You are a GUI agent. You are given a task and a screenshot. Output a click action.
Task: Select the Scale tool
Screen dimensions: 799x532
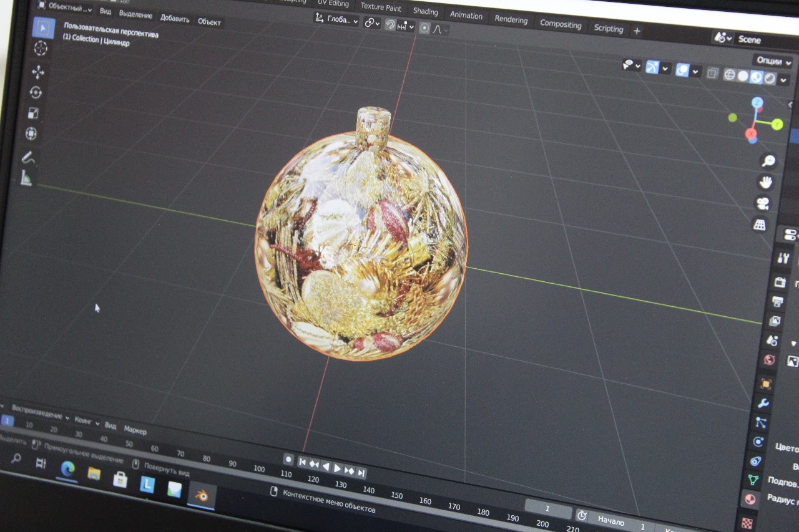point(34,113)
